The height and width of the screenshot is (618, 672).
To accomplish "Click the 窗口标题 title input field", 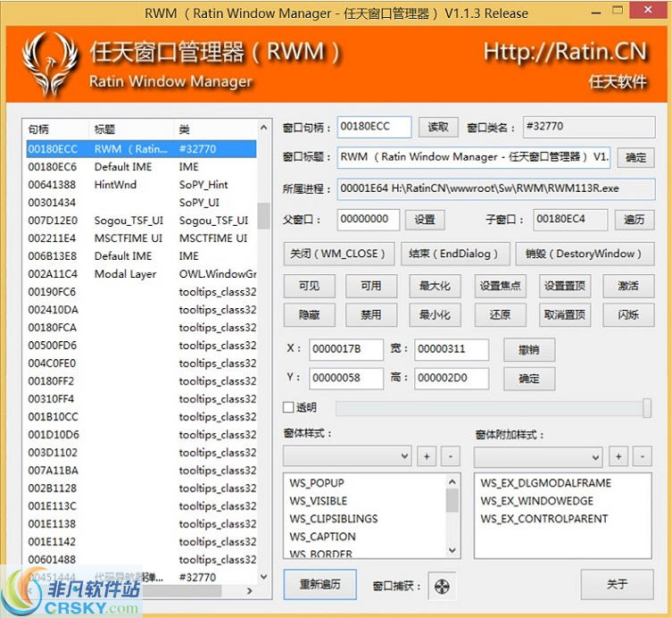I will [474, 157].
